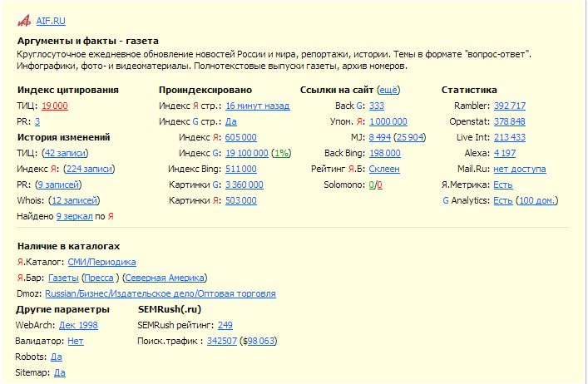The width and height of the screenshot is (588, 384).
Task: Open Mail.Ru нет доступа link
Action: [520, 169]
